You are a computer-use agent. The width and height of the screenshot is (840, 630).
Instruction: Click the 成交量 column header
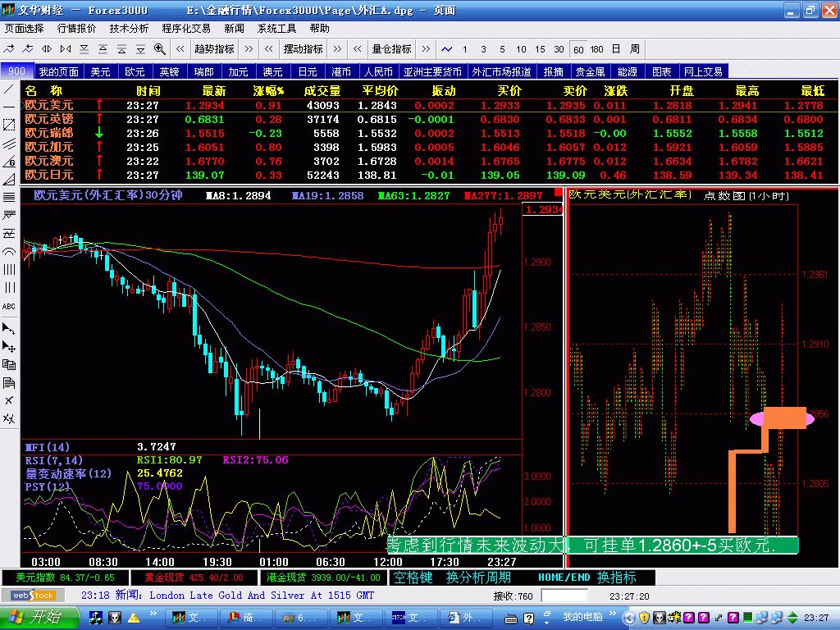pyautogui.click(x=322, y=91)
